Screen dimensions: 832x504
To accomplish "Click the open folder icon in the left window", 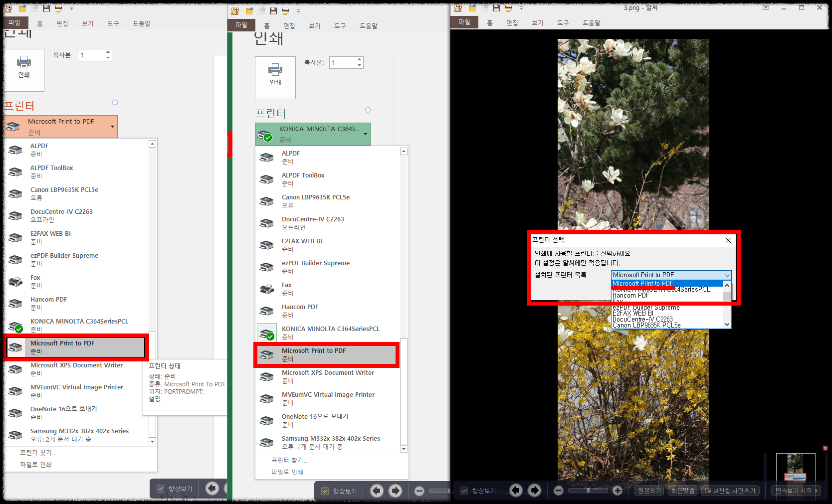I will tap(22, 8).
